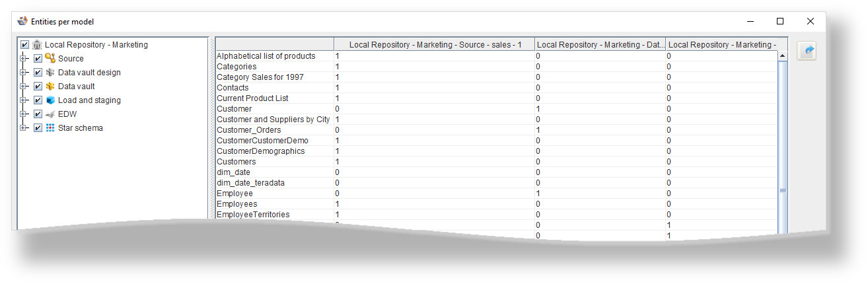
Task: Uncheck the Data vault design checkbox
Action: pyautogui.click(x=38, y=73)
